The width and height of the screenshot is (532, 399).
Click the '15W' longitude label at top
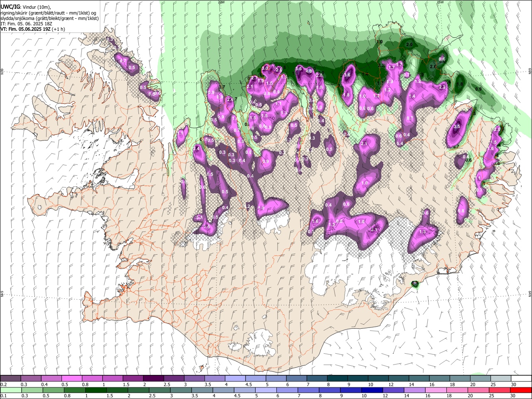click(440, 2)
